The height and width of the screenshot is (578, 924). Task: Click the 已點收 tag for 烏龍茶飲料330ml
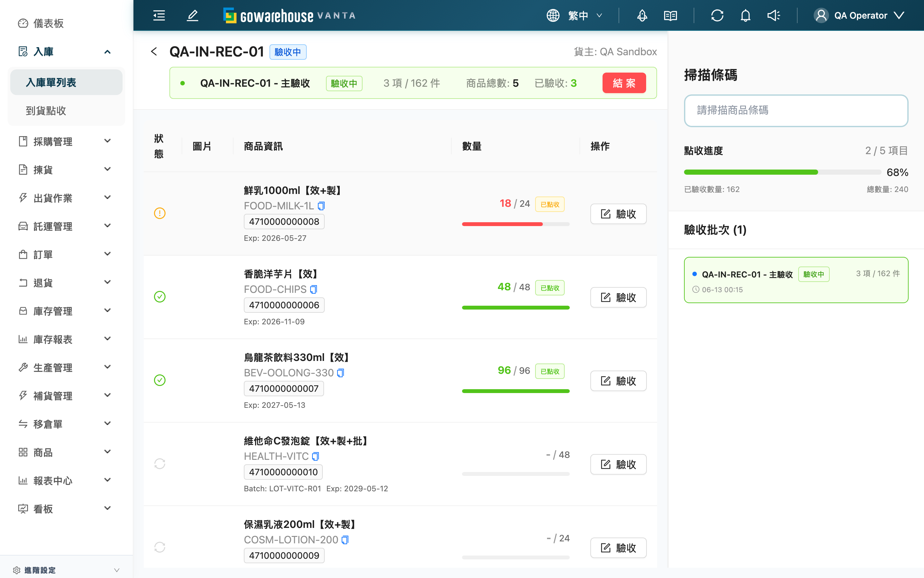pyautogui.click(x=550, y=371)
